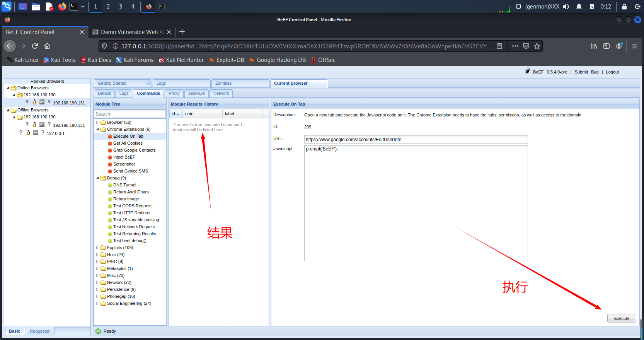Open notifications bell in panel
Image resolution: width=644 pixels, height=340 pixels.
tap(579, 7)
